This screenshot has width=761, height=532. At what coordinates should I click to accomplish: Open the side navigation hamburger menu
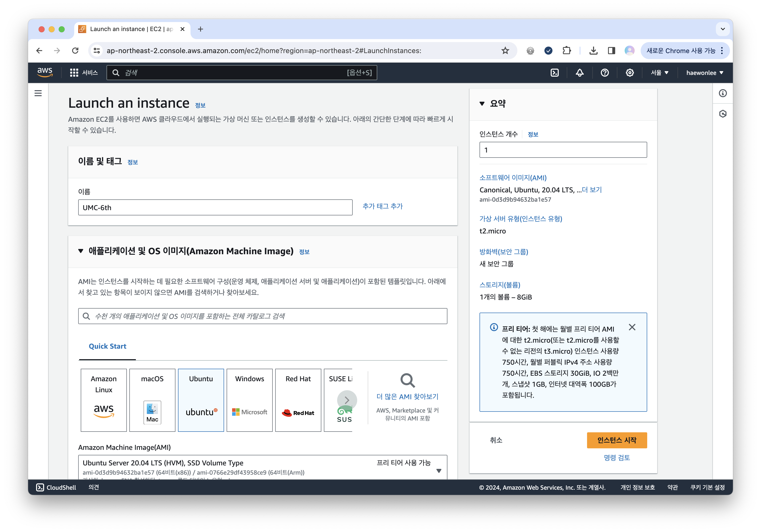point(38,93)
